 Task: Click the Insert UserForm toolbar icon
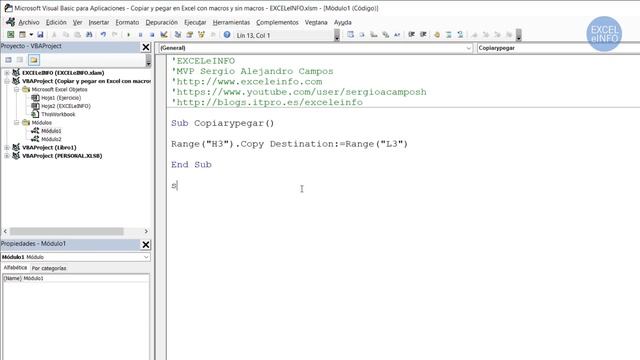point(22,35)
